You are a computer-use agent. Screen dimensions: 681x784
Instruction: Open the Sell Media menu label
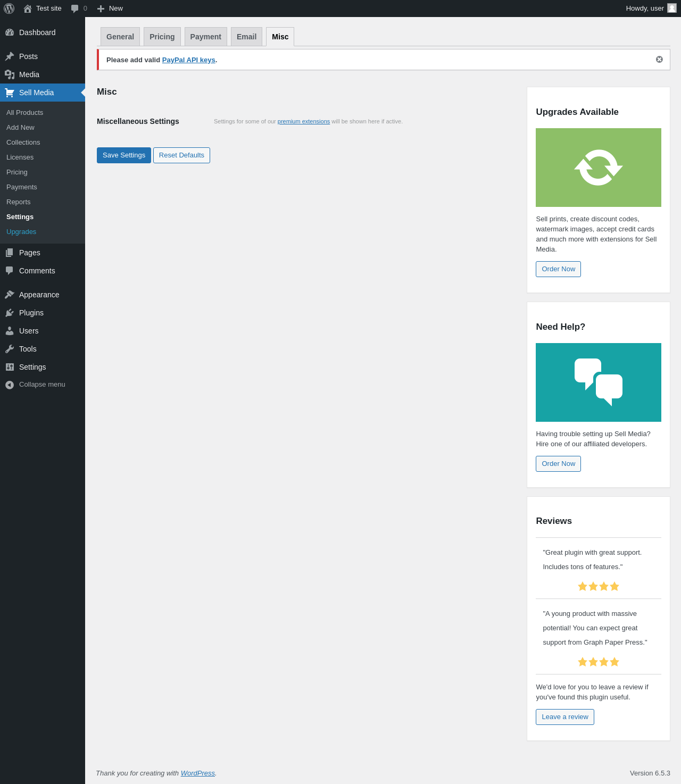pyautogui.click(x=36, y=93)
